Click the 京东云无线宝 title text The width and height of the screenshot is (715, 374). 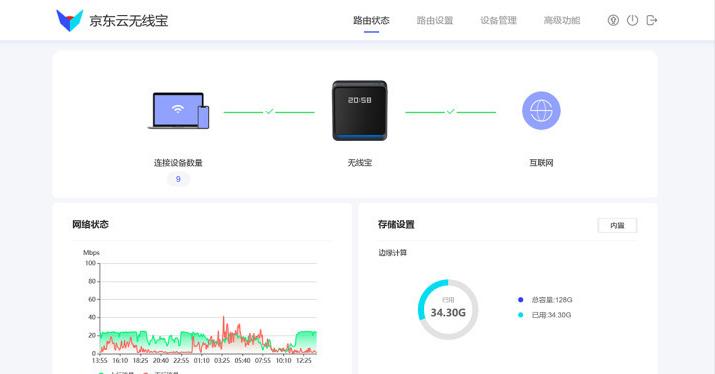click(129, 21)
